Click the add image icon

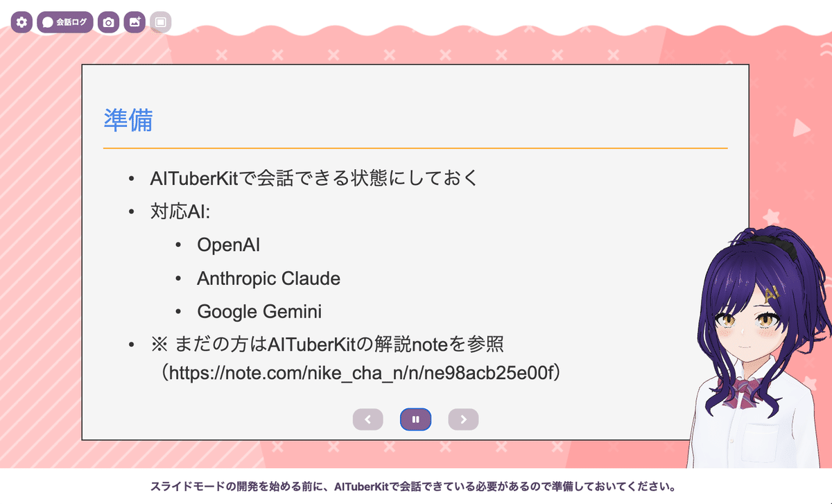click(135, 22)
